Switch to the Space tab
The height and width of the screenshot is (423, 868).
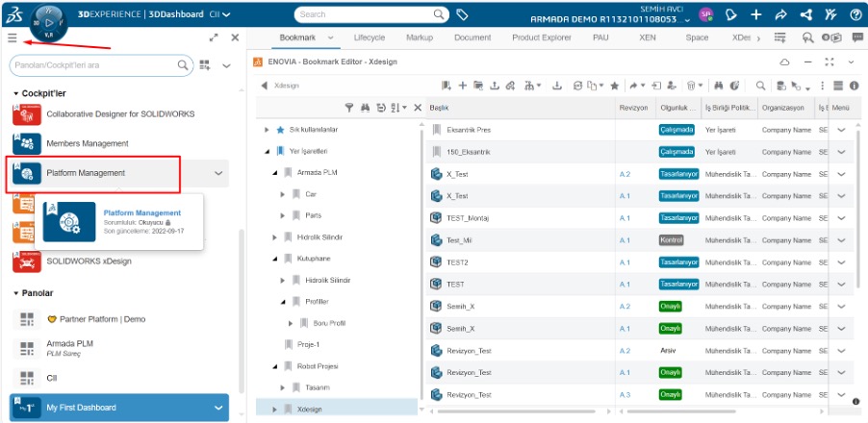pos(697,37)
